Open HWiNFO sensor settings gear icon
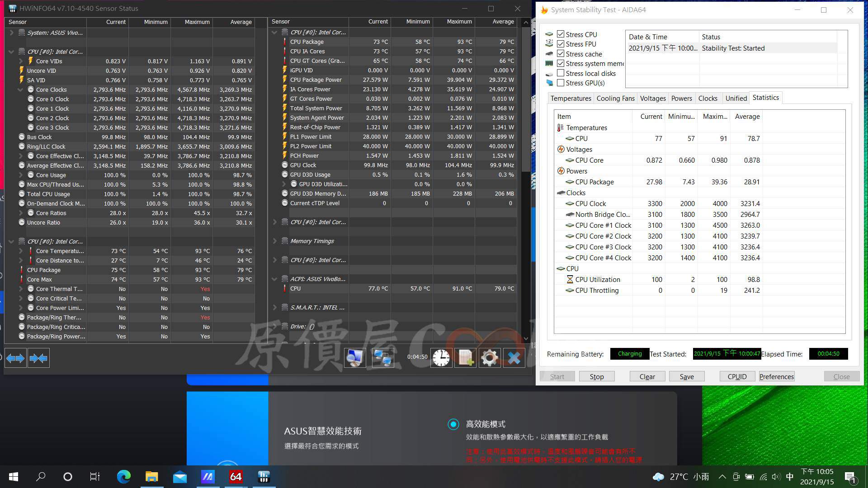This screenshot has height=488, width=868. (x=490, y=358)
